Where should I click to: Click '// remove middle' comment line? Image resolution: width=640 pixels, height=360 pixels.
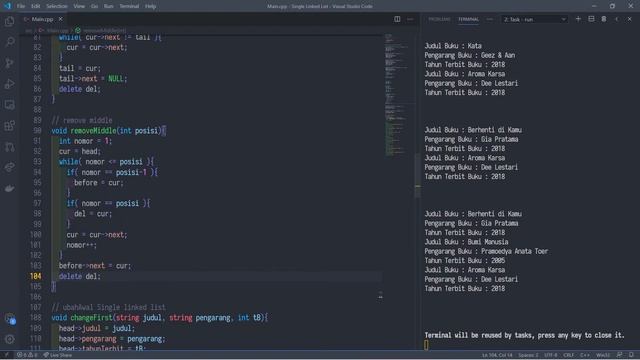tap(82, 120)
